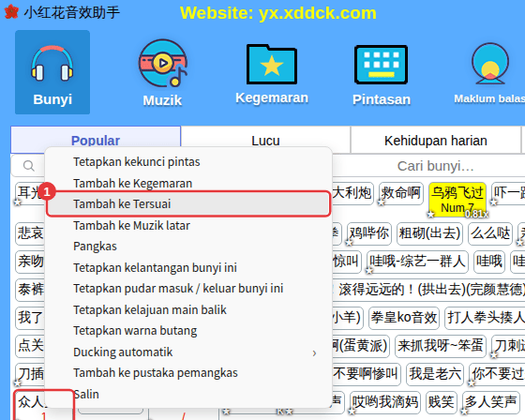The height and width of the screenshot is (420, 525).
Task: Play the 打人拳头揍人 sound button
Action: (x=486, y=317)
